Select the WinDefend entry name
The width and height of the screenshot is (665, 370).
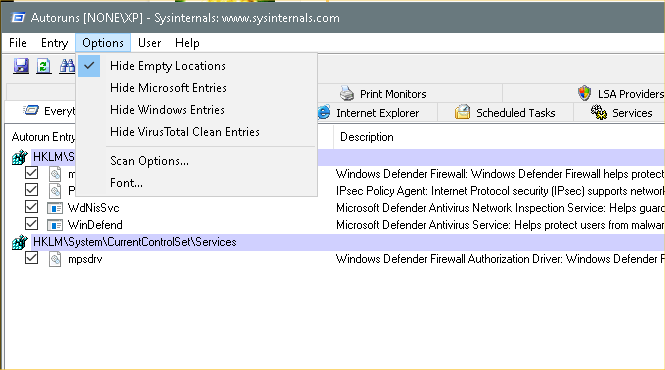point(95,225)
